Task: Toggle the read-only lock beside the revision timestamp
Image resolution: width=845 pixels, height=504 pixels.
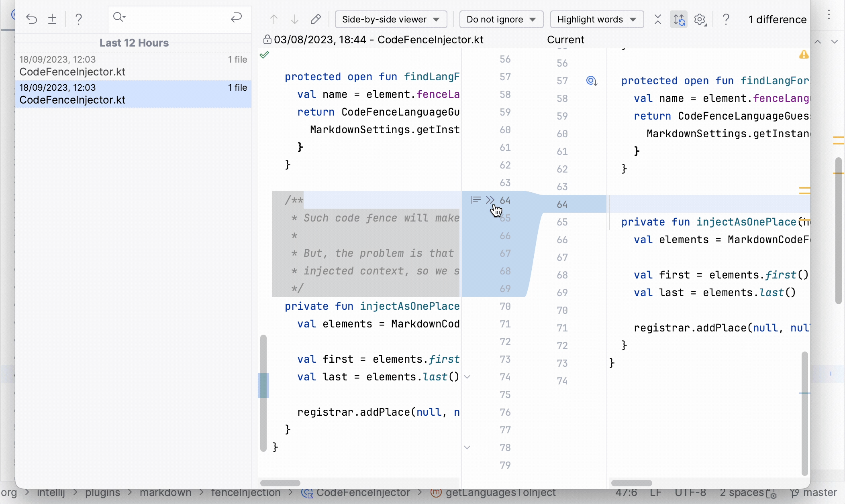Action: 267,39
